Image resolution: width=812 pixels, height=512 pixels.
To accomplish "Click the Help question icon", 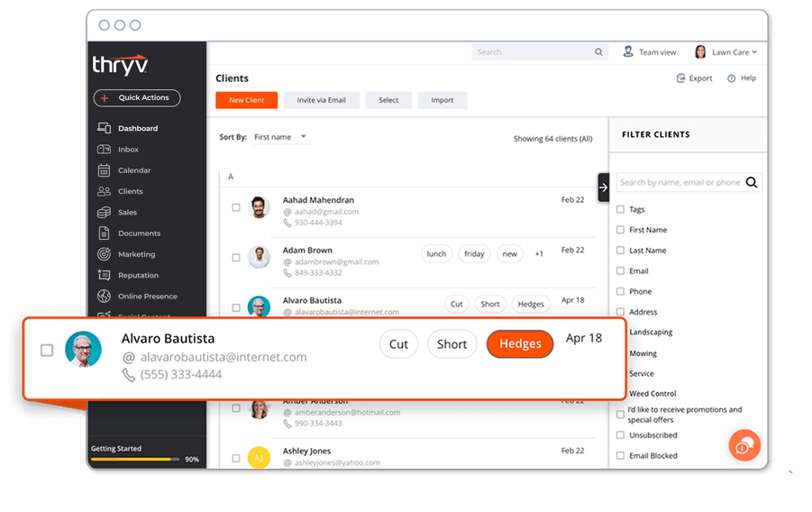I will pos(731,78).
